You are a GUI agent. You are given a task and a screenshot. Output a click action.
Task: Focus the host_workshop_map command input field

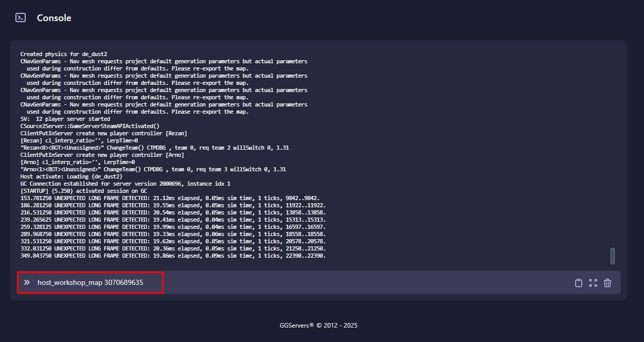(x=293, y=282)
